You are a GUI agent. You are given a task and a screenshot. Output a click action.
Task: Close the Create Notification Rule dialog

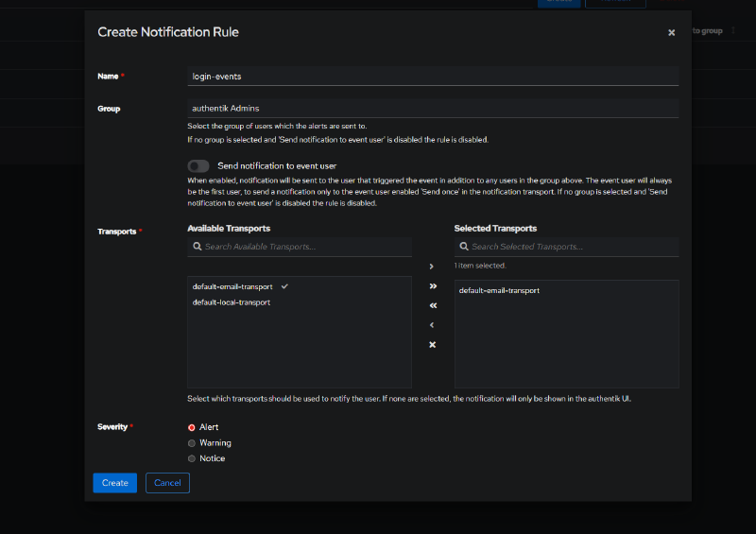[671, 33]
